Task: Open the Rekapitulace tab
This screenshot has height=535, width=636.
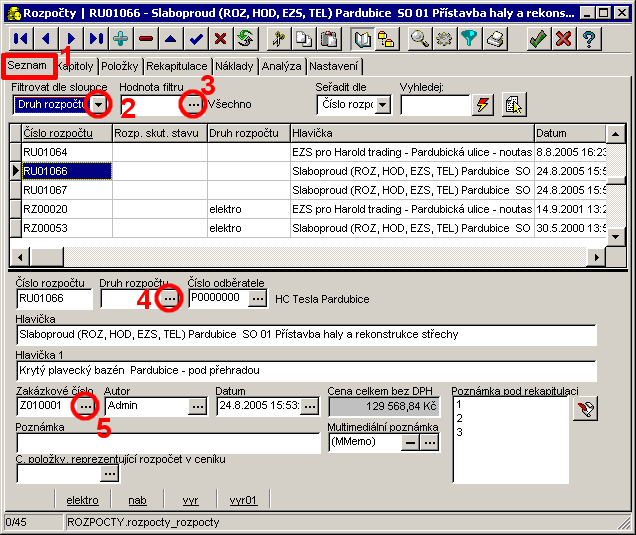Action: pos(177,66)
